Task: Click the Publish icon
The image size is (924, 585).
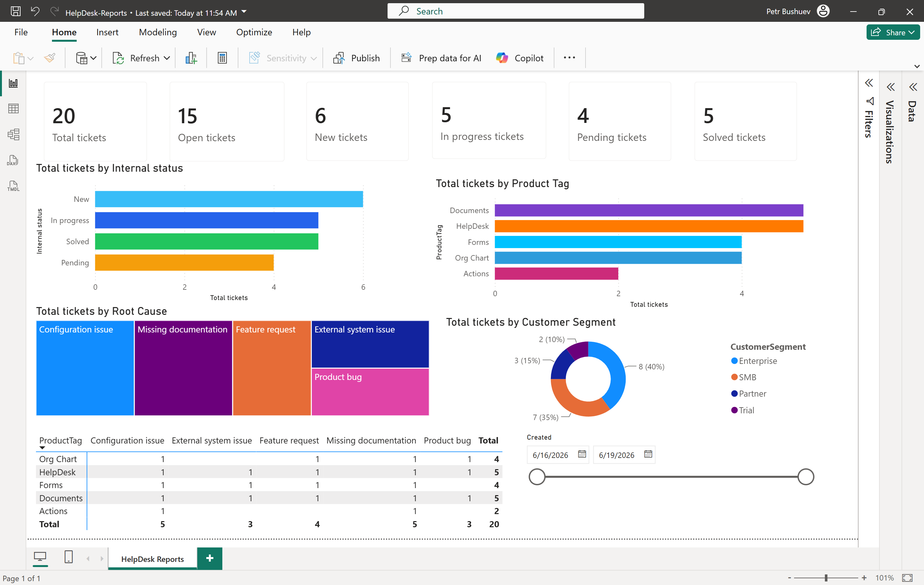Action: click(x=339, y=58)
